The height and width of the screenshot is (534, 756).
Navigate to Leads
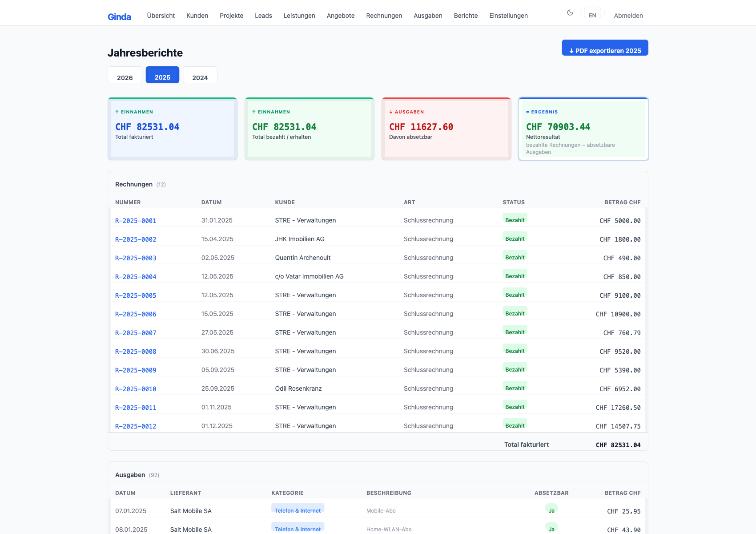(x=263, y=16)
